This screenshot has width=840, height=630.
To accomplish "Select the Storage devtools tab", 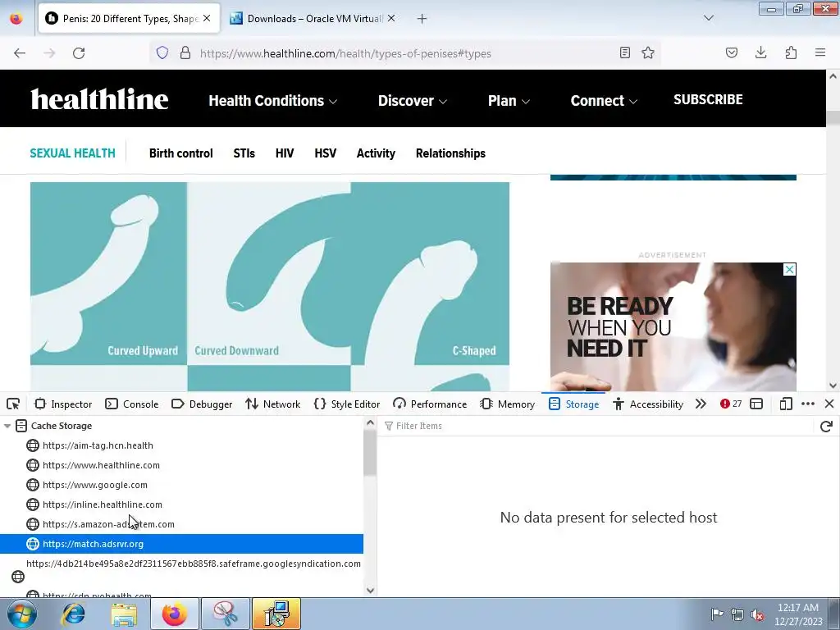I will point(573,404).
